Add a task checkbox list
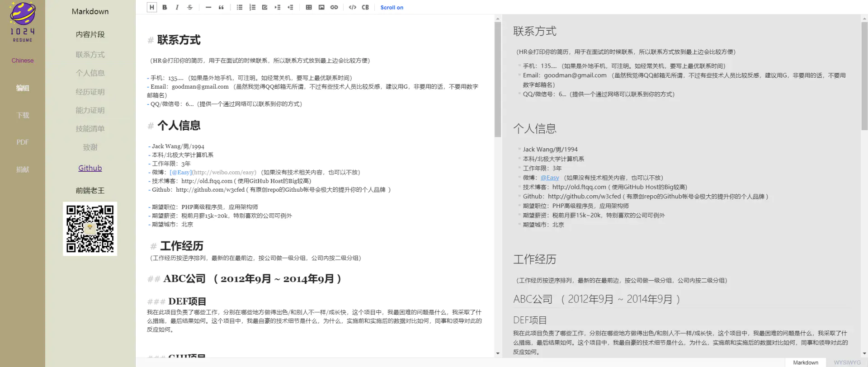Screen dimensions: 868x367 coord(265,7)
